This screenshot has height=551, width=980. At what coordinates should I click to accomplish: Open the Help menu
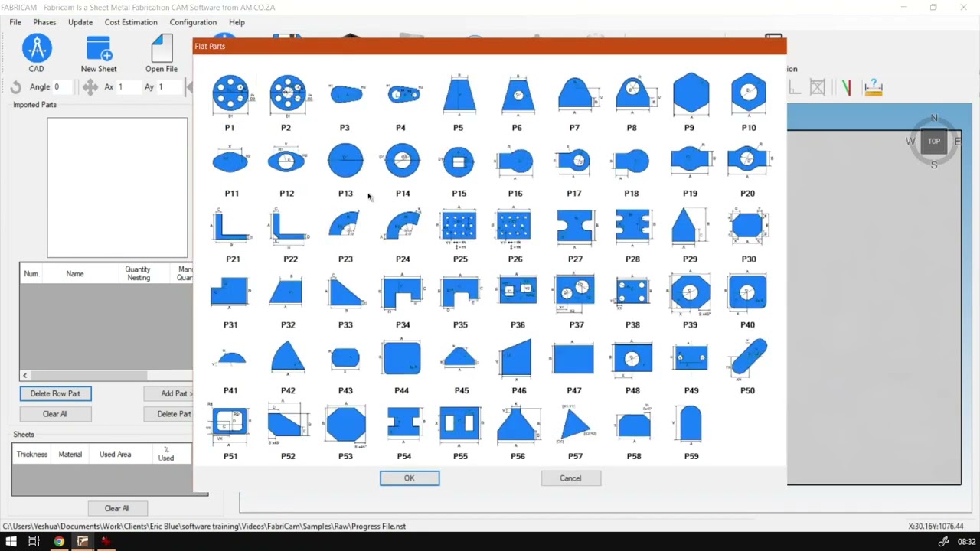237,22
